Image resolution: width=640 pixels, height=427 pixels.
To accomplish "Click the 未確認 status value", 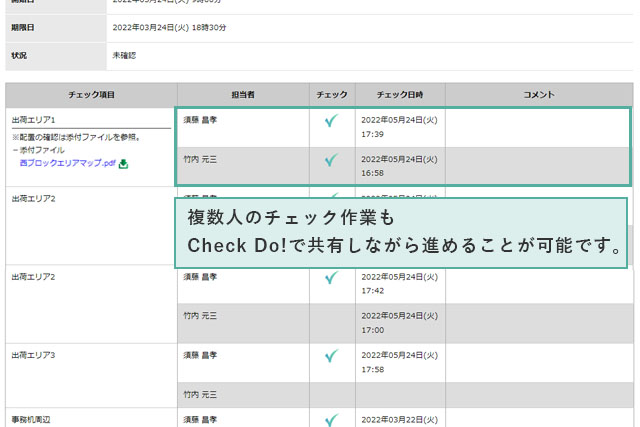I will tap(124, 56).
